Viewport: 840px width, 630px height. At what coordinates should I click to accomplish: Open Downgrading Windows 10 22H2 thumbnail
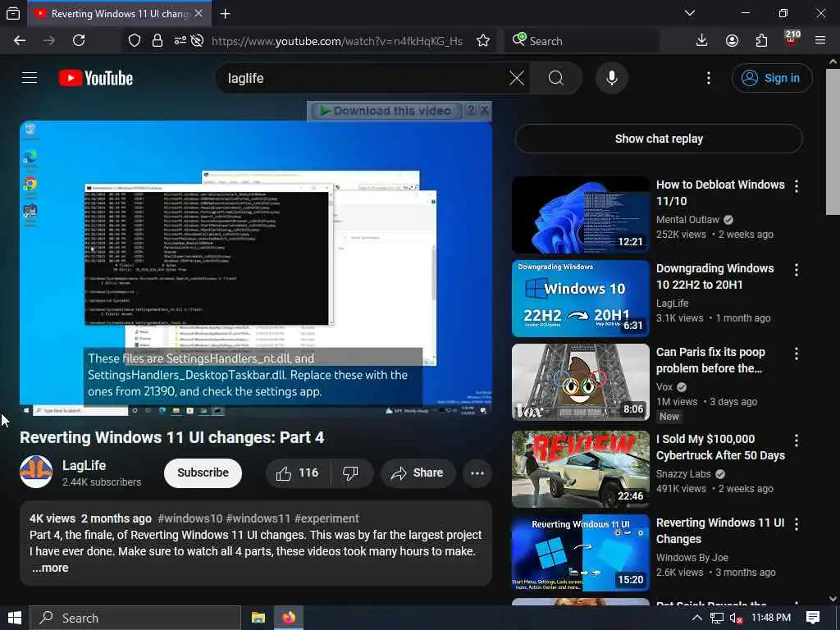click(581, 299)
